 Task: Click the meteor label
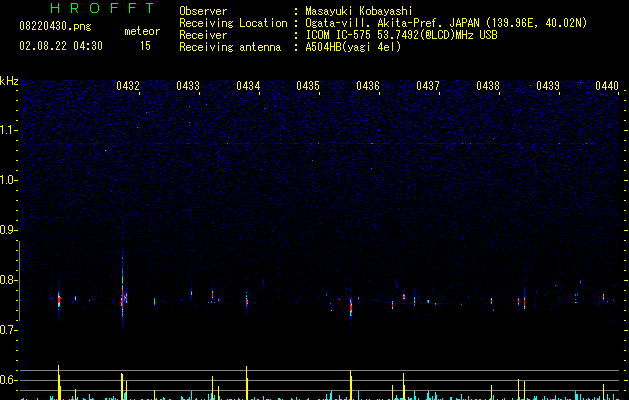pyautogui.click(x=142, y=31)
